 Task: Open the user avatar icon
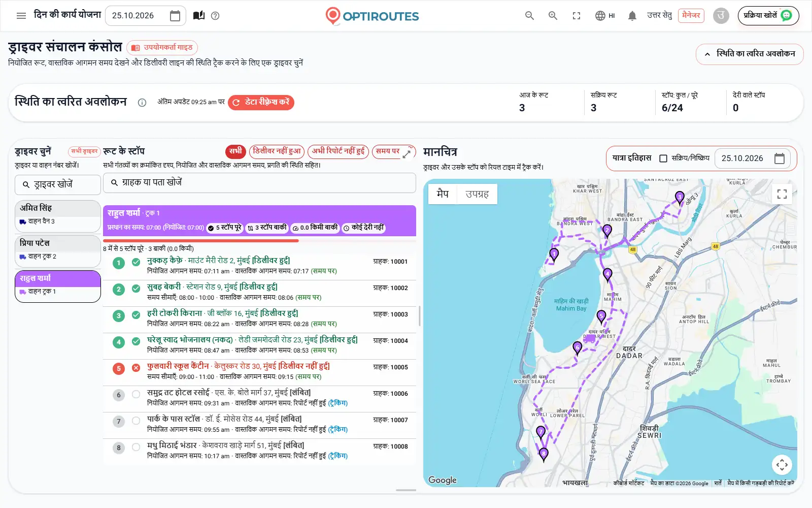coord(721,16)
